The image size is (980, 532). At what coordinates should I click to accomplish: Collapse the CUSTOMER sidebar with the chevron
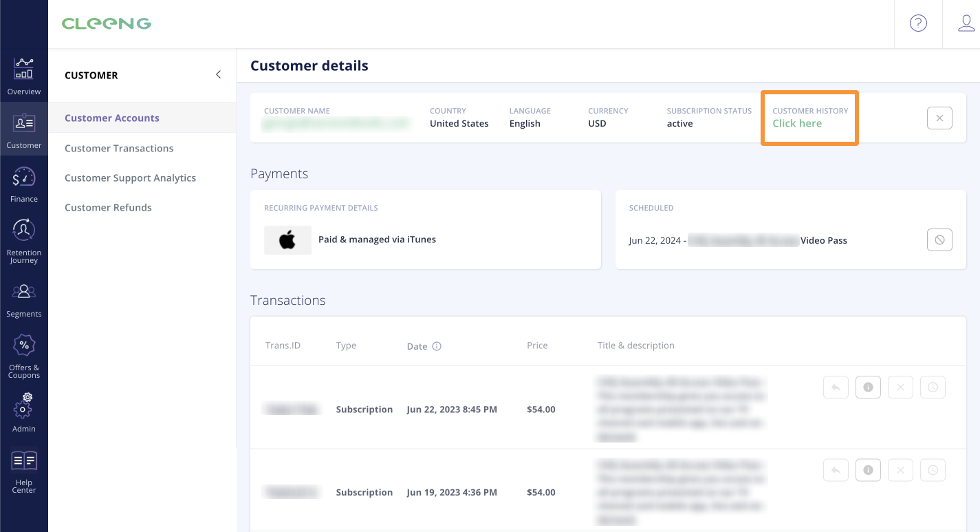219,74
